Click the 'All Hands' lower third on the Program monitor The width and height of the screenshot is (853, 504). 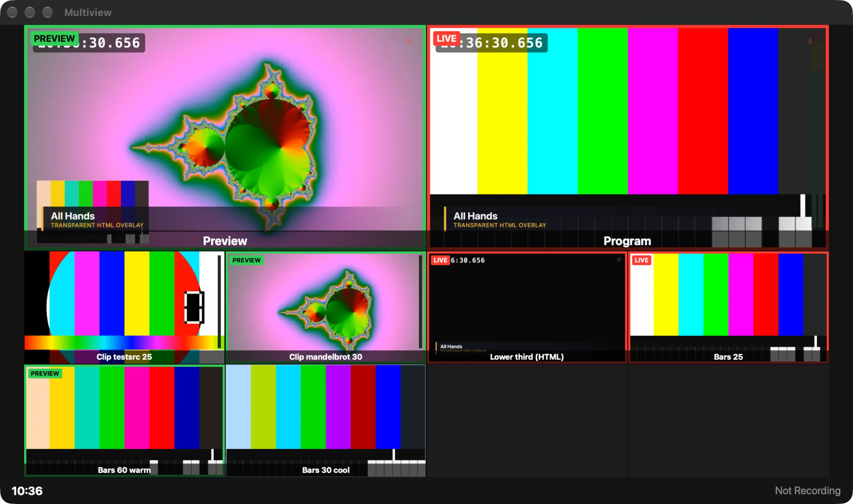tap(500, 220)
